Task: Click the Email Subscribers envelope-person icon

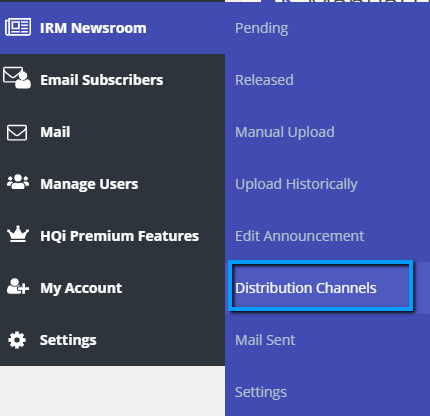Action: tap(17, 78)
